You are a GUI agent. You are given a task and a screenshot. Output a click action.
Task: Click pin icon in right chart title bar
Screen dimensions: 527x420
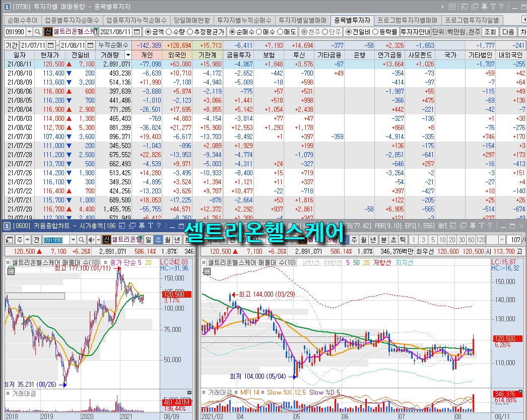(x=473, y=226)
